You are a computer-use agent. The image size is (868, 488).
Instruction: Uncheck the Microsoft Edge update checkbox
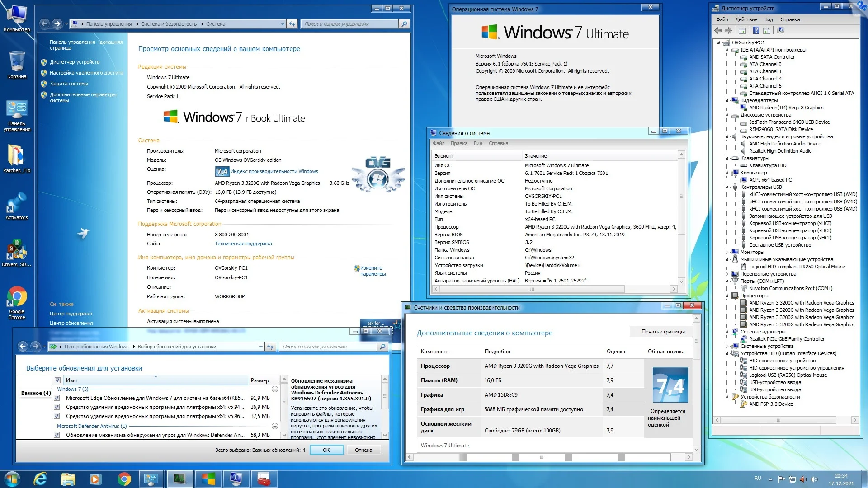pos(57,398)
